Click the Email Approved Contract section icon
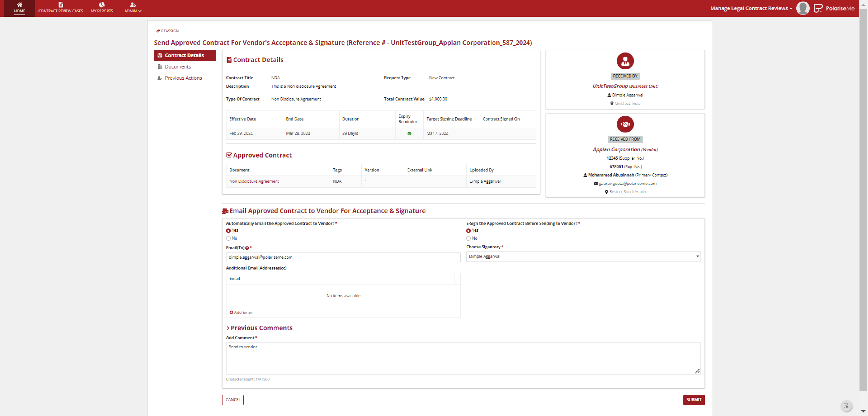 coord(225,211)
